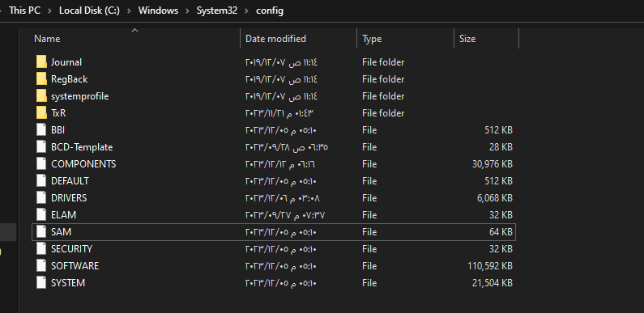The width and height of the screenshot is (644, 313).
Task: Click the date modified of TxR folder
Action: [x=279, y=113]
